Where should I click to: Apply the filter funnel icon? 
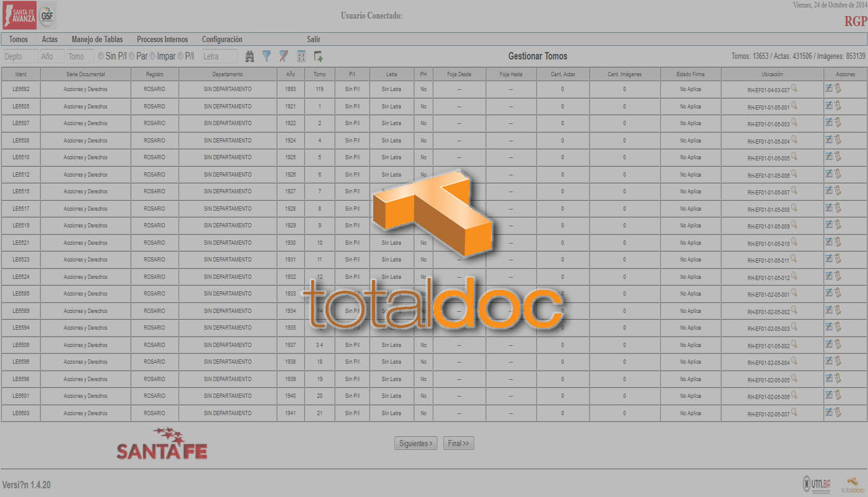[267, 56]
